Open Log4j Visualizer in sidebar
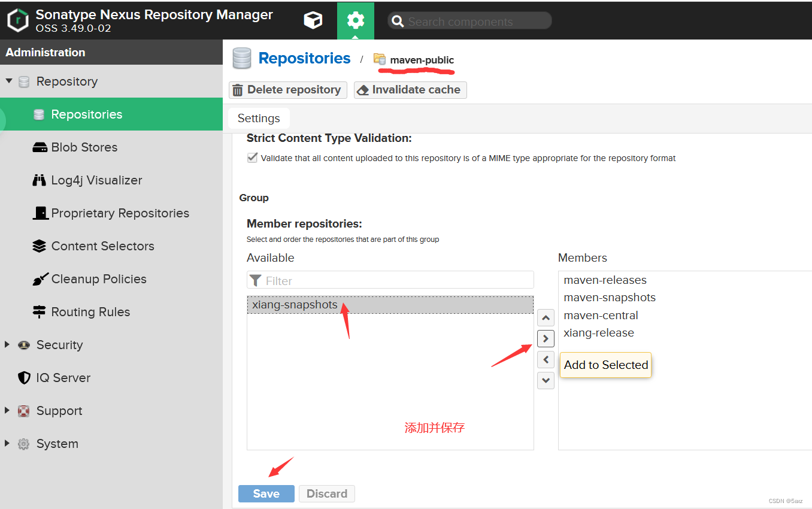This screenshot has width=812, height=509. tap(111, 180)
